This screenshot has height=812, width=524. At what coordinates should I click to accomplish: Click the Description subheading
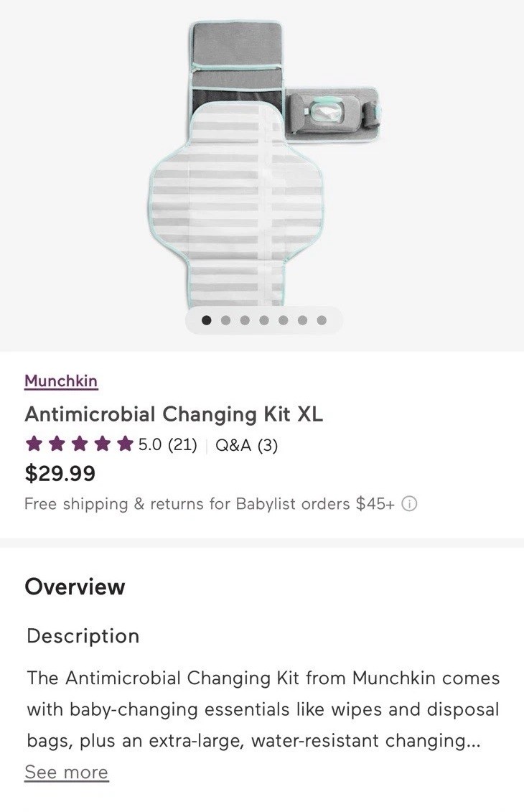click(x=83, y=636)
